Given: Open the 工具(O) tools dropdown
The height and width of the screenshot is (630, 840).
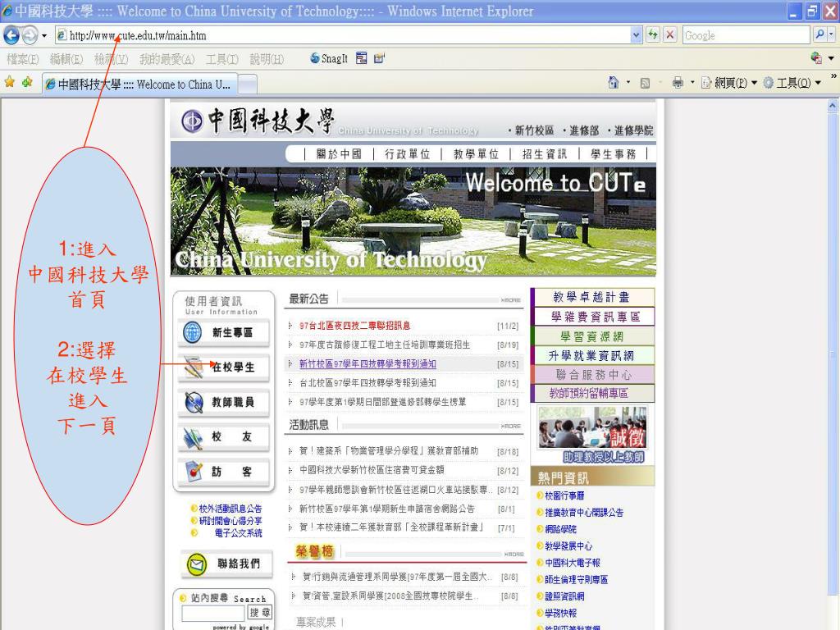Looking at the screenshot, I should (792, 83).
